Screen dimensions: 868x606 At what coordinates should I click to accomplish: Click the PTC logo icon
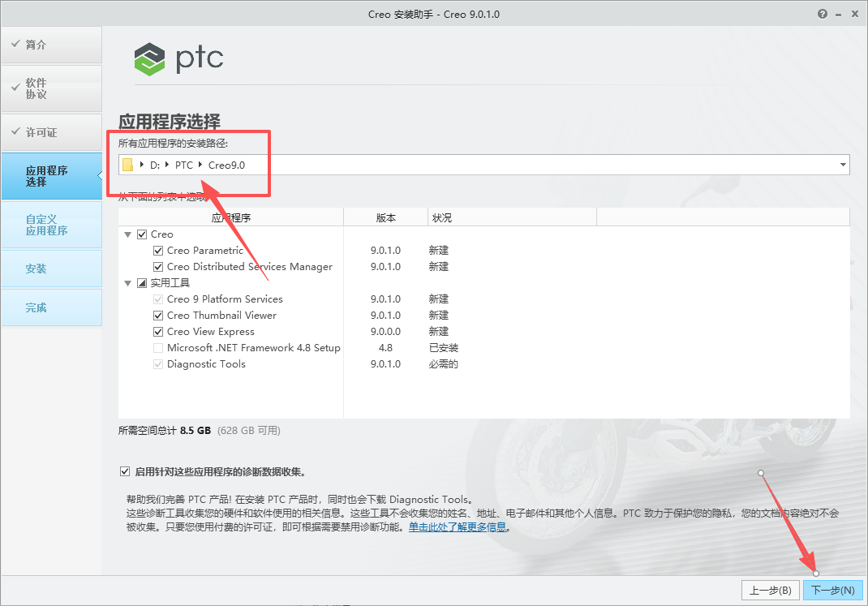148,58
